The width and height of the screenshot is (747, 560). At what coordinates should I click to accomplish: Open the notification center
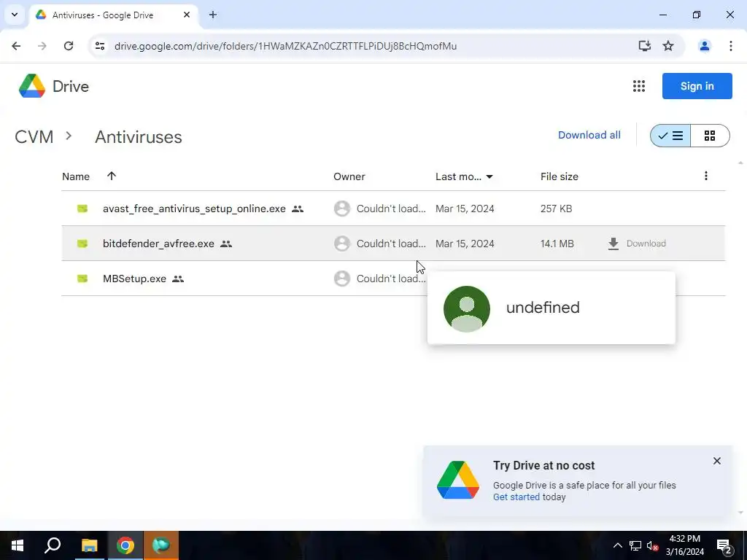click(x=724, y=545)
